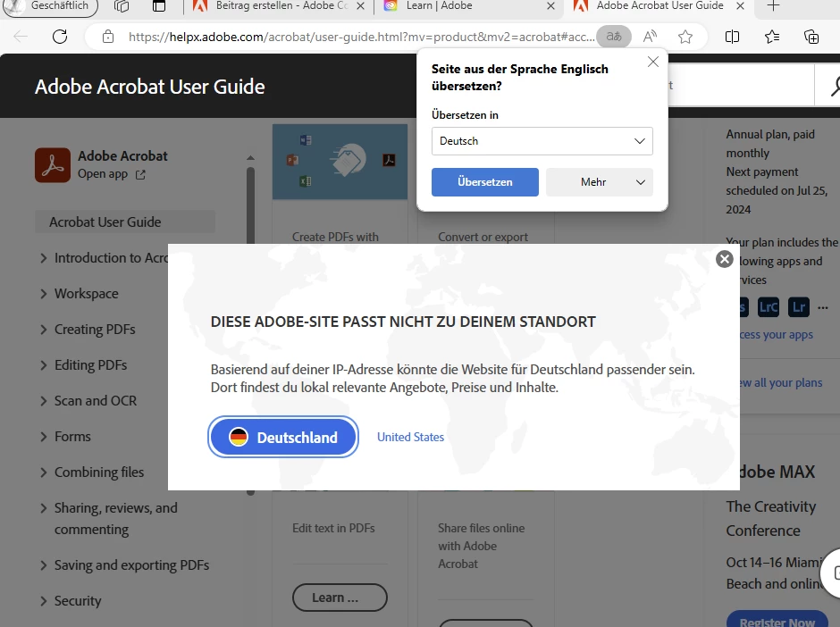Select Acrobat User Guide sidebar item
Image resolution: width=840 pixels, height=627 pixels.
pos(125,222)
